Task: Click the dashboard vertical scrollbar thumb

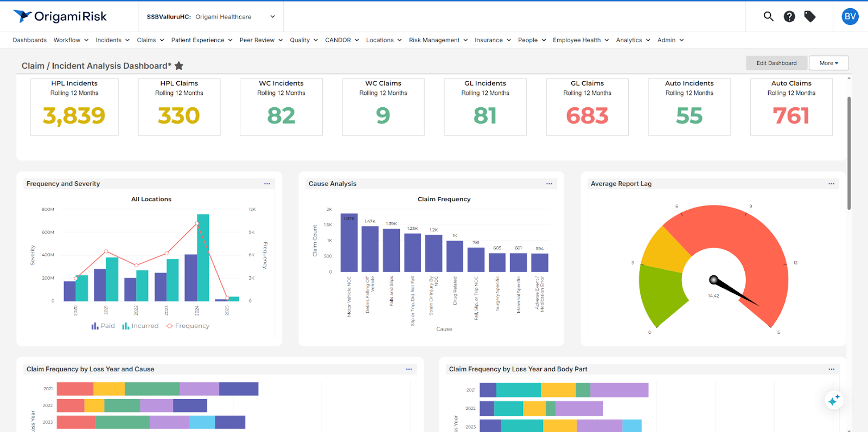Action: pos(848,153)
